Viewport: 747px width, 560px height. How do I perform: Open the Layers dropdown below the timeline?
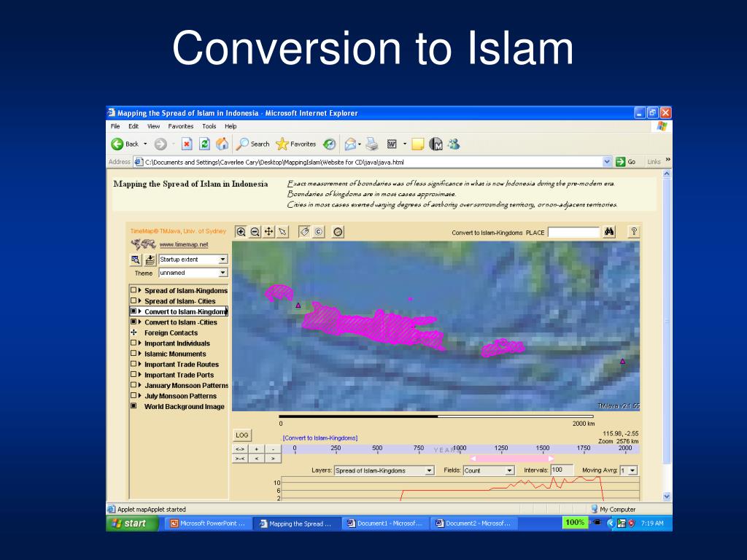point(429,470)
